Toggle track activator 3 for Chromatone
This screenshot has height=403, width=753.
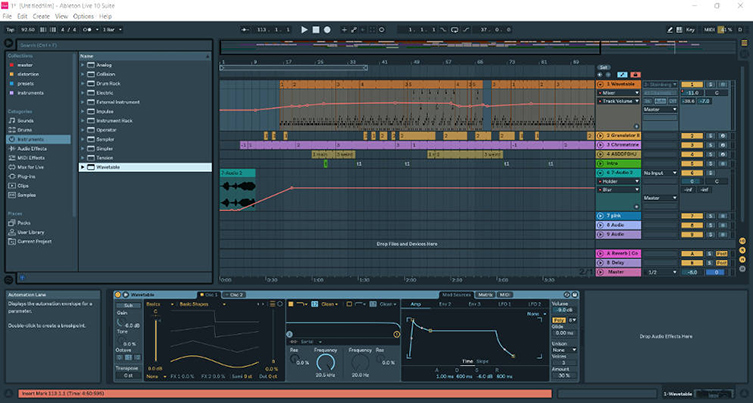692,145
